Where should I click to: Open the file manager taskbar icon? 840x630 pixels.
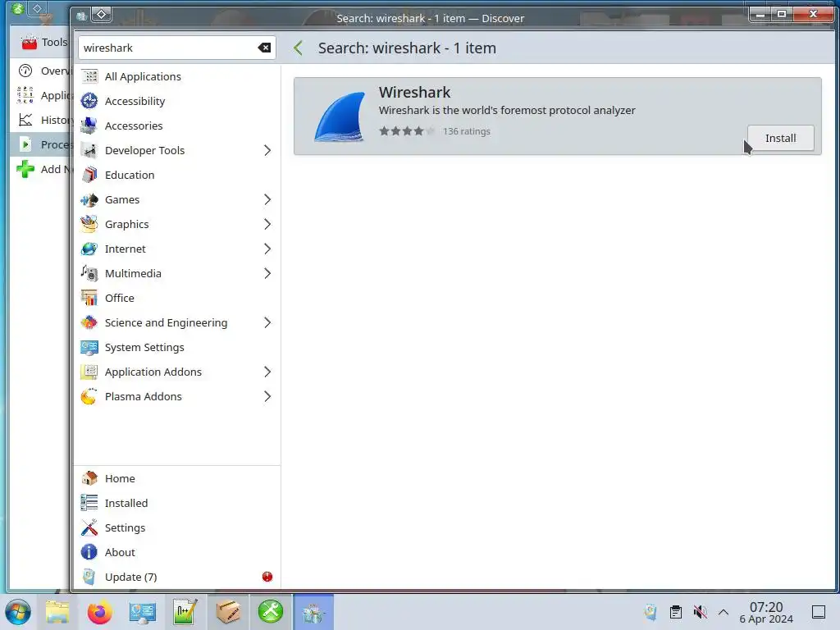coord(57,612)
